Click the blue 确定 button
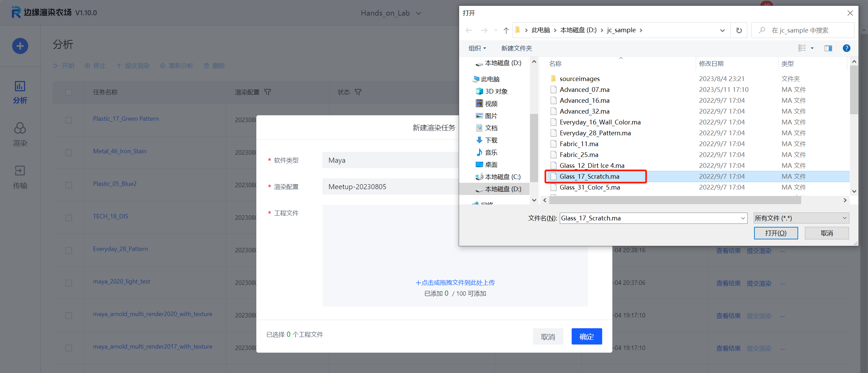The image size is (868, 373). coord(587,336)
